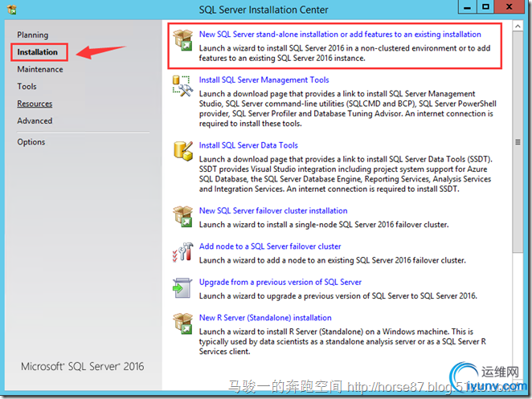
Task: Click the single-node failover cluster description
Action: tap(324, 225)
